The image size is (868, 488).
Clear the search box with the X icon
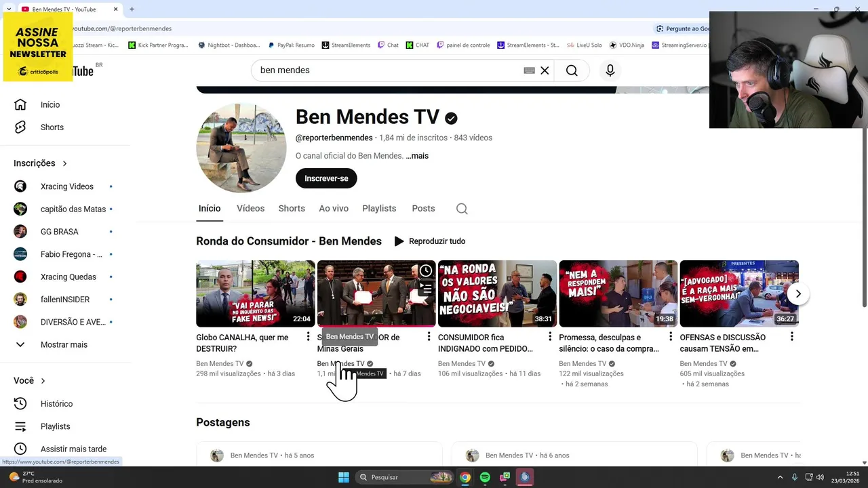[545, 70]
